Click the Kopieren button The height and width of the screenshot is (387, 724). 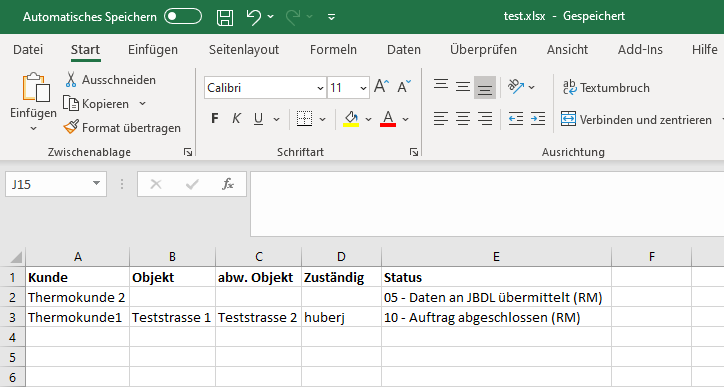pos(97,104)
